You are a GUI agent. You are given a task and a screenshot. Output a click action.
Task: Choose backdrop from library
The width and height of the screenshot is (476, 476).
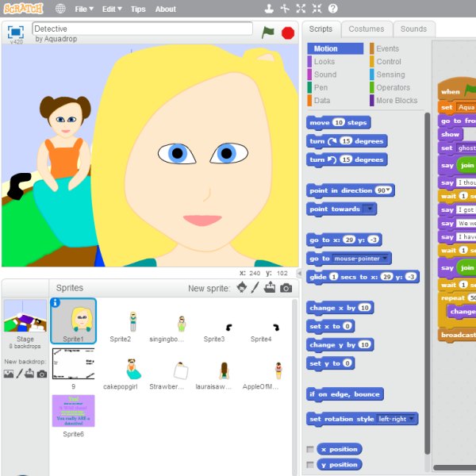pyautogui.click(x=9, y=374)
